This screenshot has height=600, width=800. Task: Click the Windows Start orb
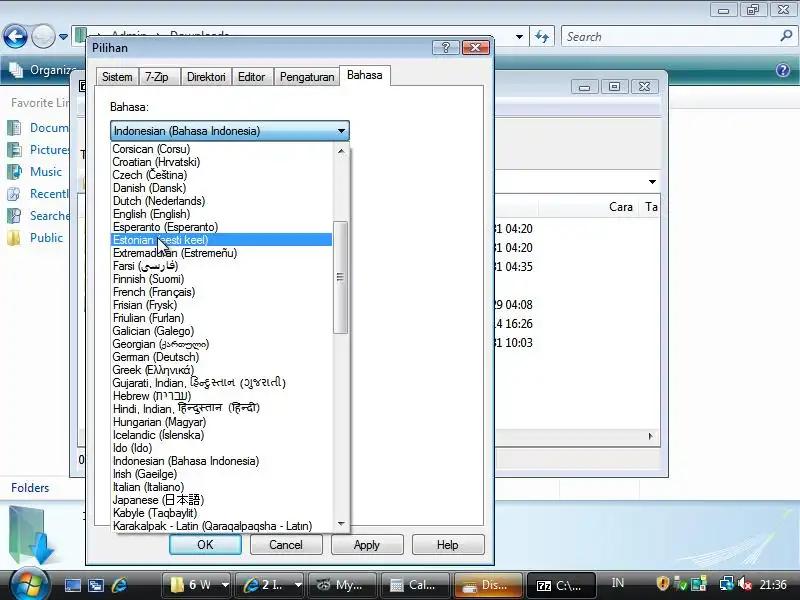click(29, 584)
